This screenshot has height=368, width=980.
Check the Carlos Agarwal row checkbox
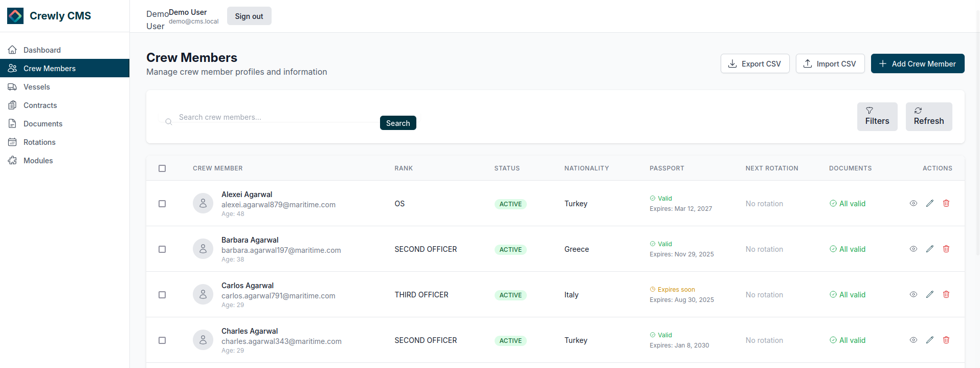coord(162,295)
